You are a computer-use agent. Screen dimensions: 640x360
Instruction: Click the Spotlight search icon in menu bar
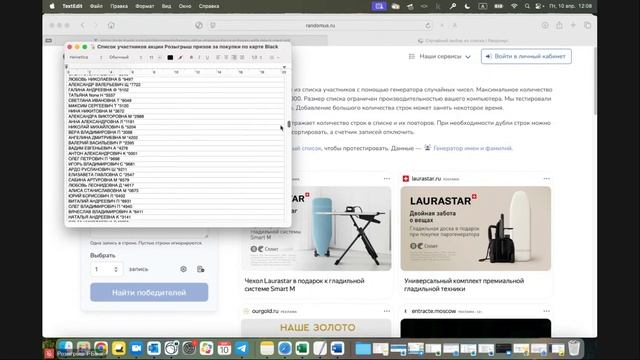[527, 6]
